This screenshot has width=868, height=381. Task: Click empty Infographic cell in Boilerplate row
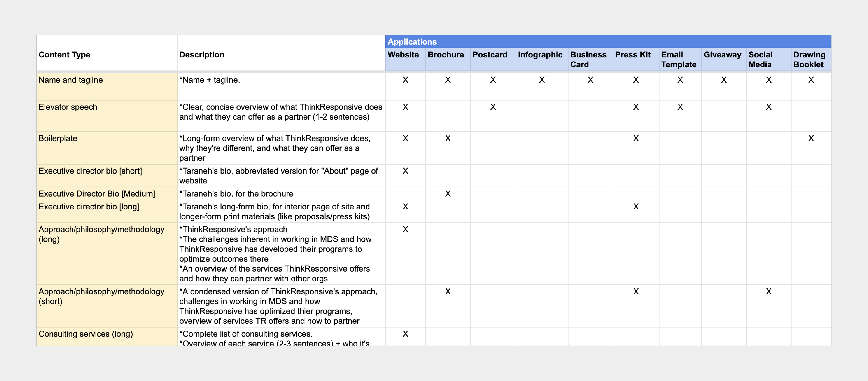pyautogui.click(x=542, y=147)
